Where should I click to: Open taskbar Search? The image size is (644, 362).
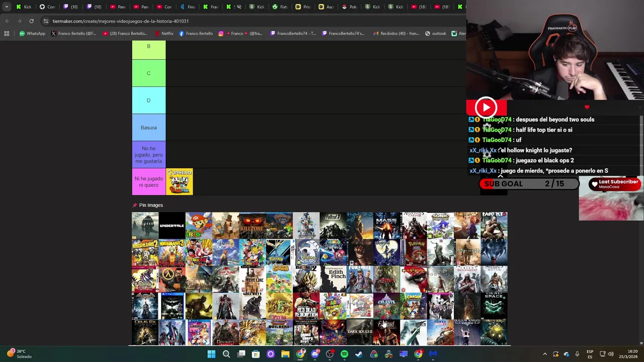226,354
